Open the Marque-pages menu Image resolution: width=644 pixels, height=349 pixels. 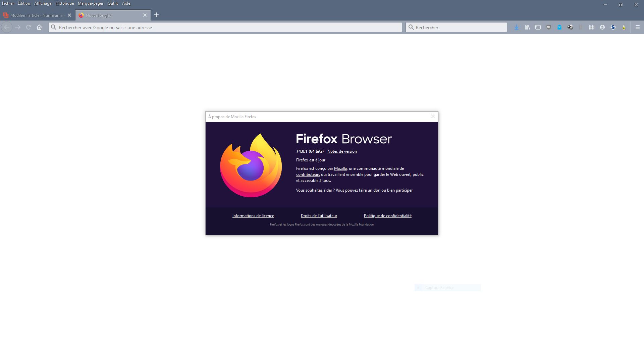coord(91,3)
